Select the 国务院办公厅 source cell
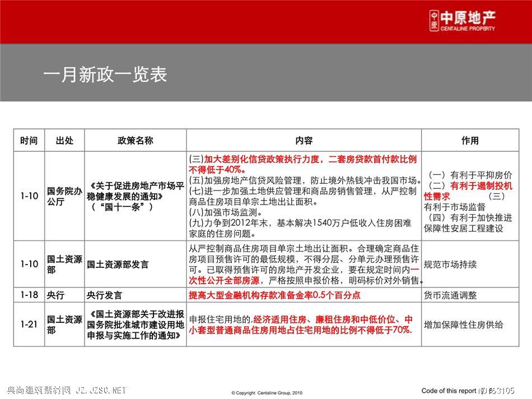The width and height of the screenshot is (532, 399). 64,196
